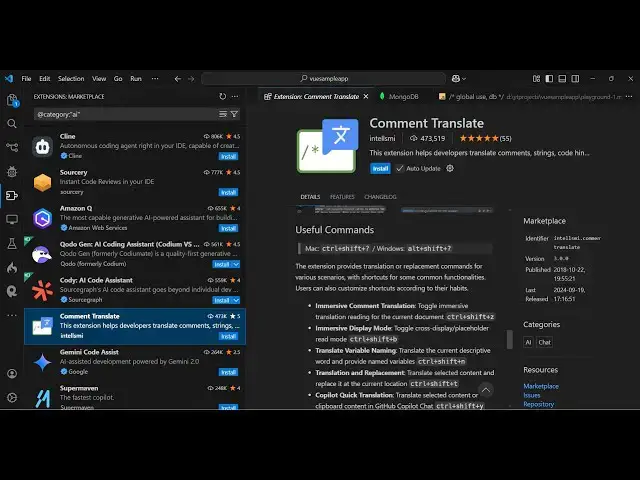640x480 pixels.
Task: Go forward with navigation arrow
Action: (191, 79)
